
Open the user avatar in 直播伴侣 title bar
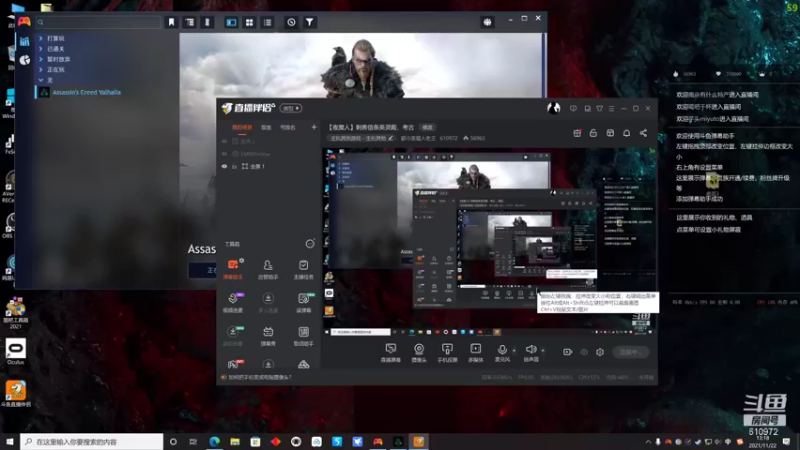[x=554, y=108]
